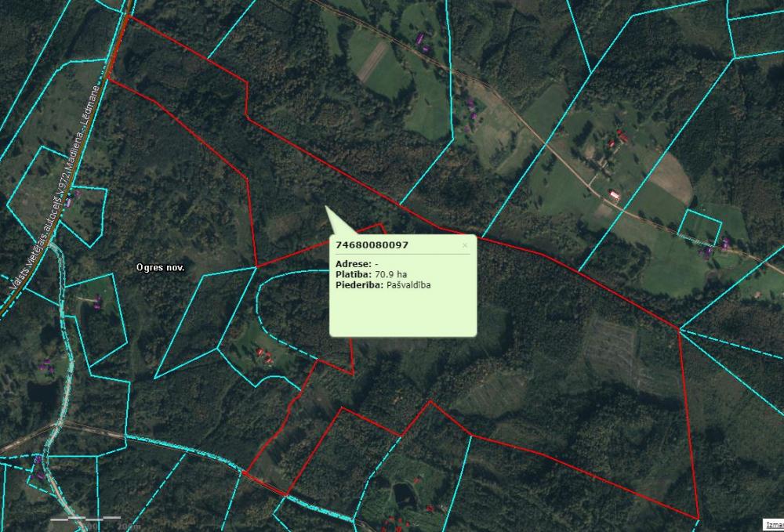Click the Ogres nov. map label
The image size is (784, 532).
[x=160, y=267]
